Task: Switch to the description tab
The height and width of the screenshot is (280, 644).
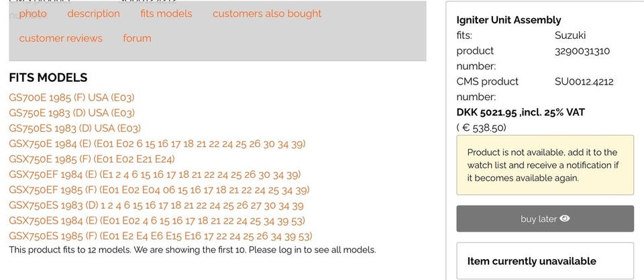Action: pos(93,13)
